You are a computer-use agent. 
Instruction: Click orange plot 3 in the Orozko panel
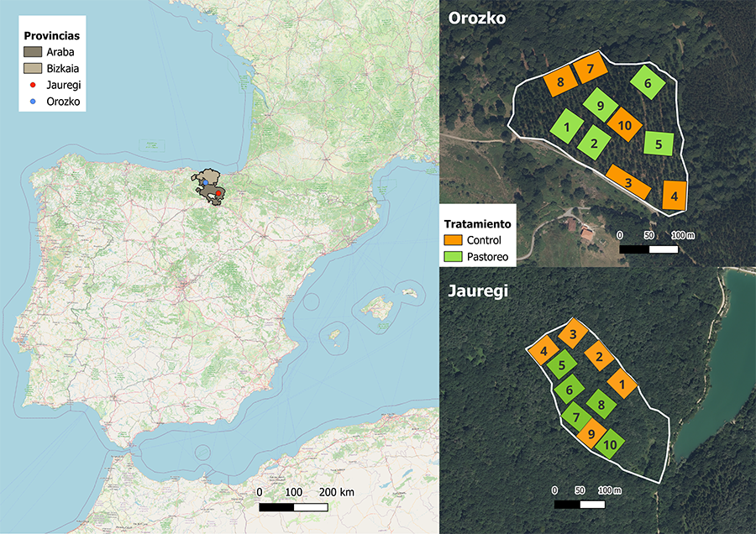click(628, 182)
